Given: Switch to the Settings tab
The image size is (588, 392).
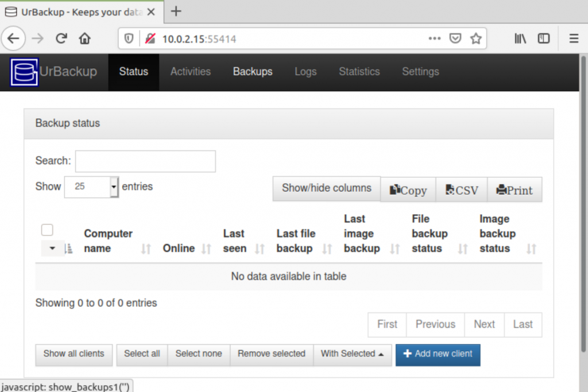Looking at the screenshot, I should tap(420, 72).
